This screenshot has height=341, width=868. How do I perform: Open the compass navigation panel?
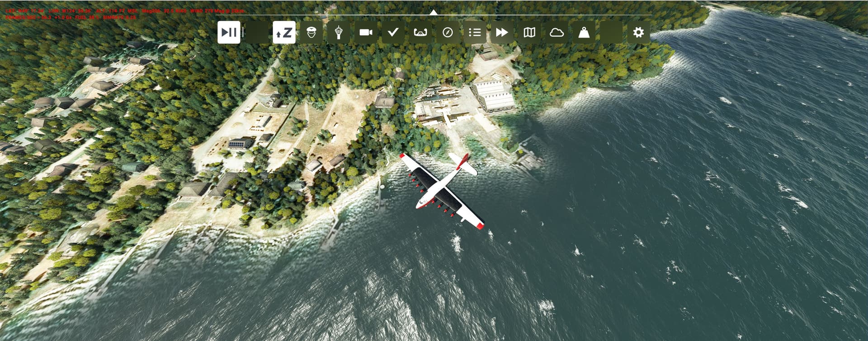[x=448, y=32]
